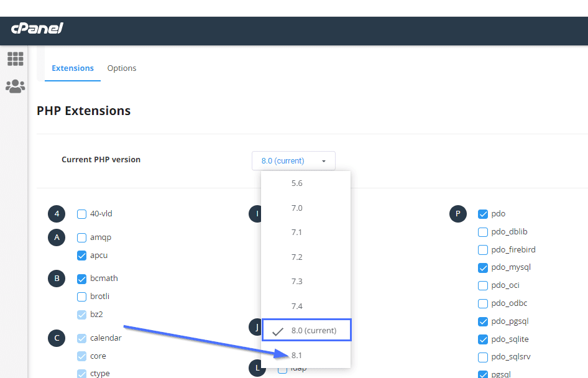Click the cPanel logo
Viewport: 588px width, 378px height.
pos(37,29)
